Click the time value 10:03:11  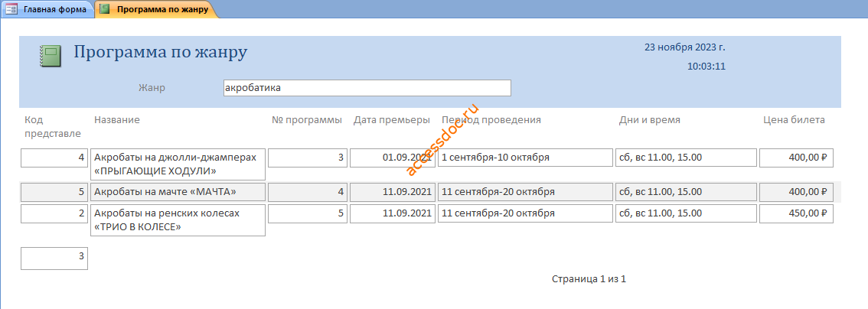706,67
